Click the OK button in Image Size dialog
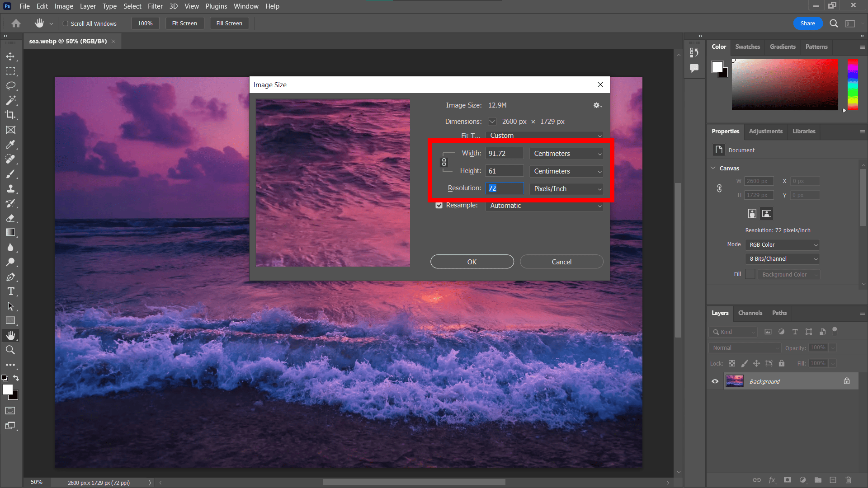 472,261
